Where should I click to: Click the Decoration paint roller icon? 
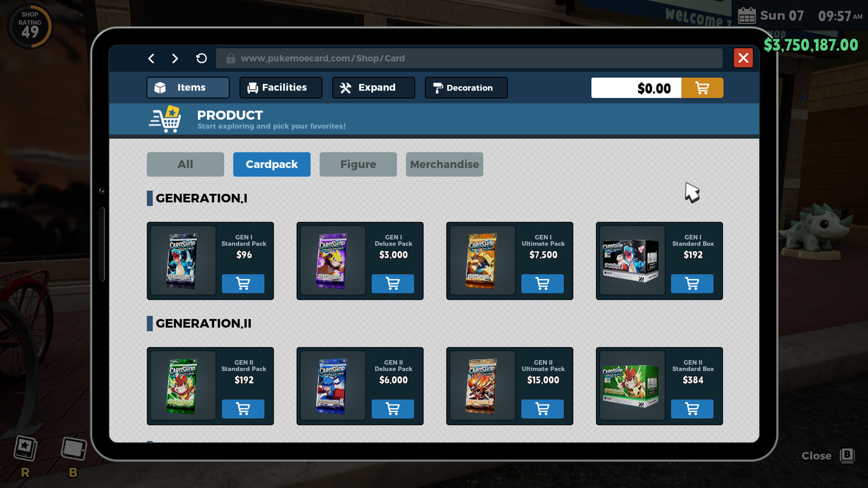coord(438,88)
